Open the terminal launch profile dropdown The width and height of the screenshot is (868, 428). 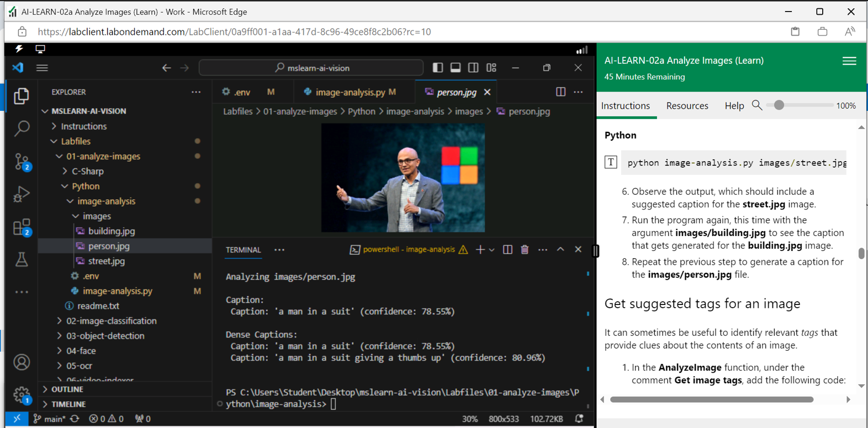[491, 250]
